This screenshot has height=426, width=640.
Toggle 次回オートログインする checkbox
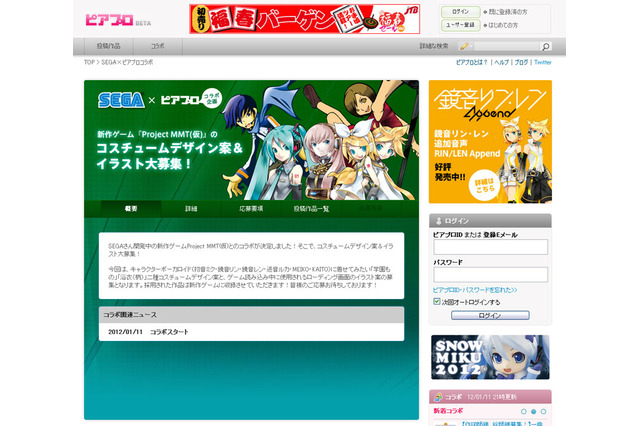[x=436, y=302]
